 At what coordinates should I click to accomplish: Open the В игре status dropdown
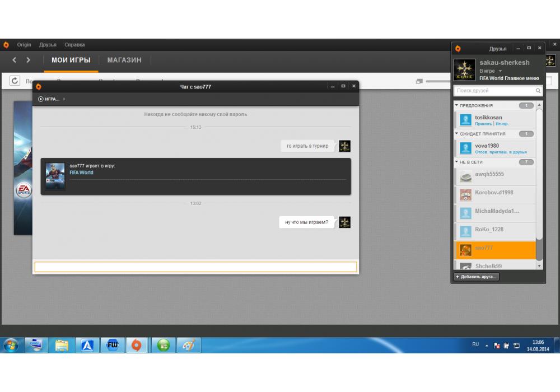(491, 71)
